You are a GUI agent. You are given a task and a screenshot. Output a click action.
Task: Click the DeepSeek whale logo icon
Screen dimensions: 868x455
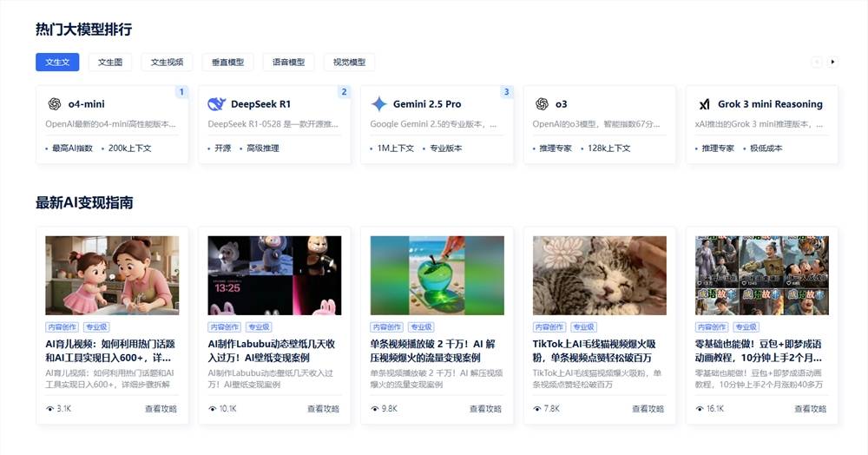pyautogui.click(x=216, y=103)
